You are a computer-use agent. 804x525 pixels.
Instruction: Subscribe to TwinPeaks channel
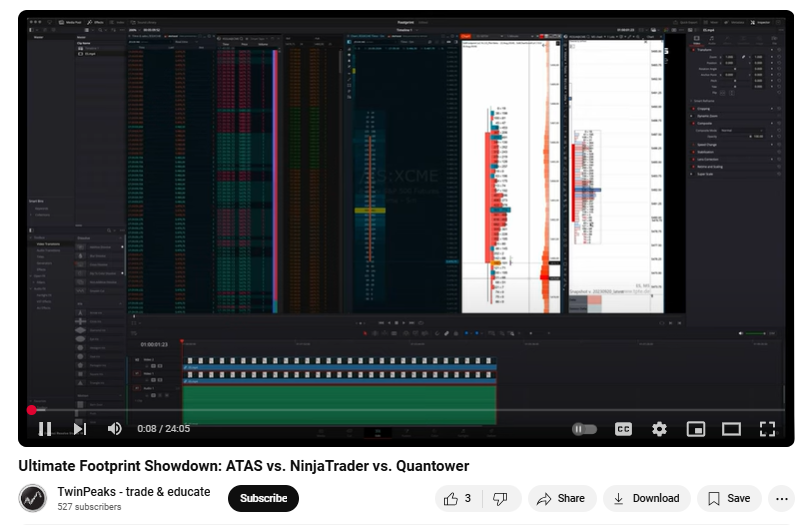point(263,498)
